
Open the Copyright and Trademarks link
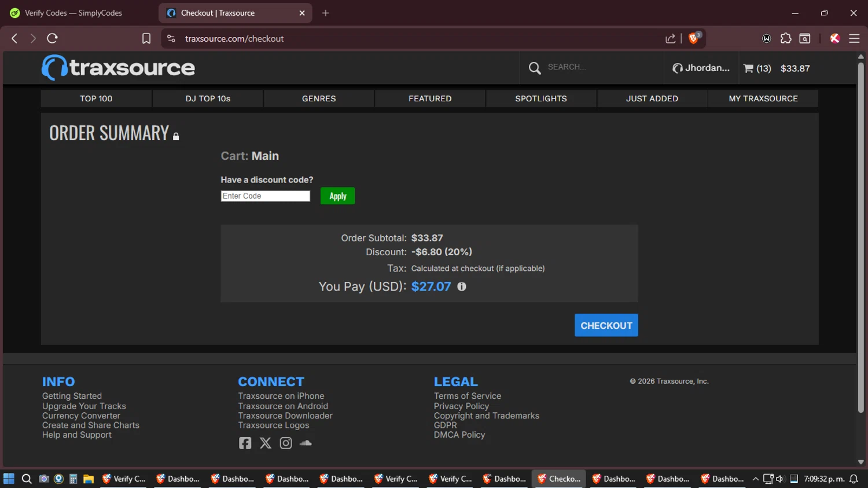tap(487, 416)
